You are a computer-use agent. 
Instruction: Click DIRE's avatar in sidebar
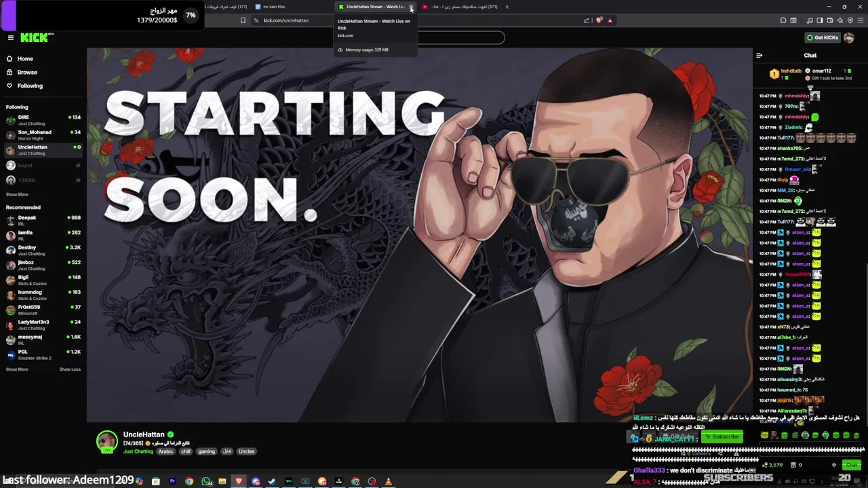(11, 120)
